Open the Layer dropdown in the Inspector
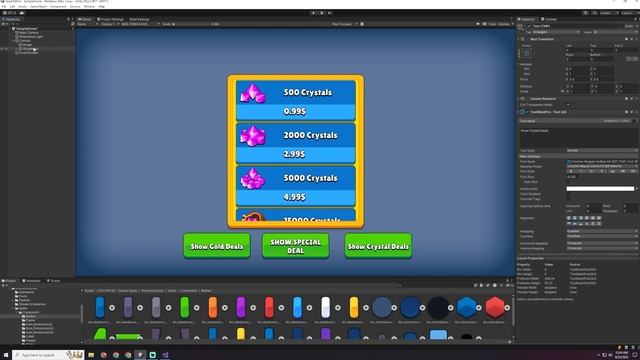Image resolution: width=640 pixels, height=360 pixels. pos(615,32)
